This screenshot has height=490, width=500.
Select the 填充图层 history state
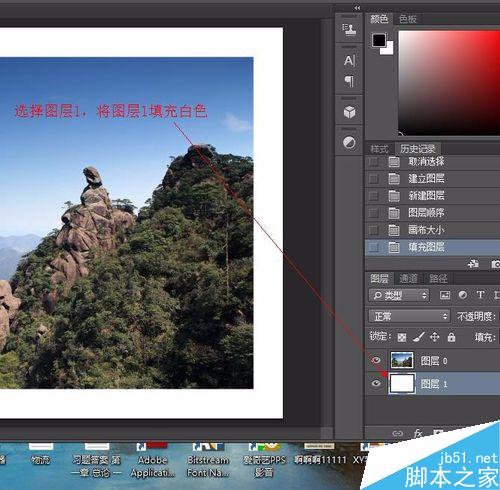[432, 247]
